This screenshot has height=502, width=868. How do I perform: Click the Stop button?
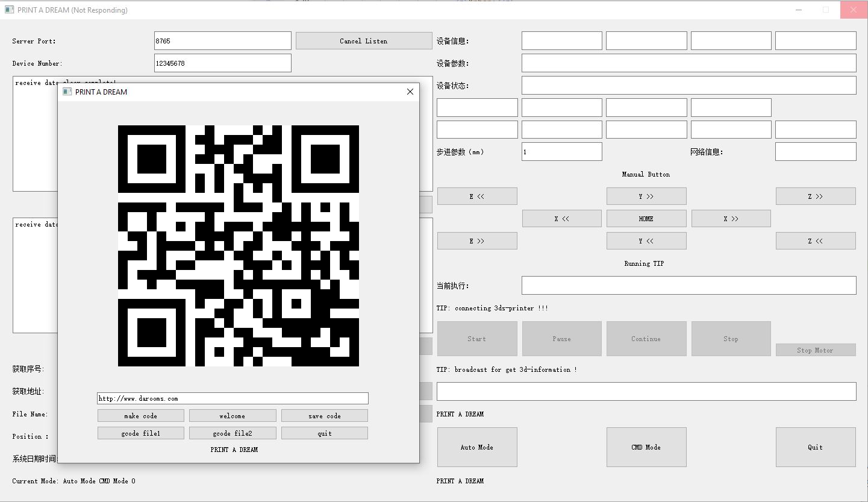click(731, 339)
